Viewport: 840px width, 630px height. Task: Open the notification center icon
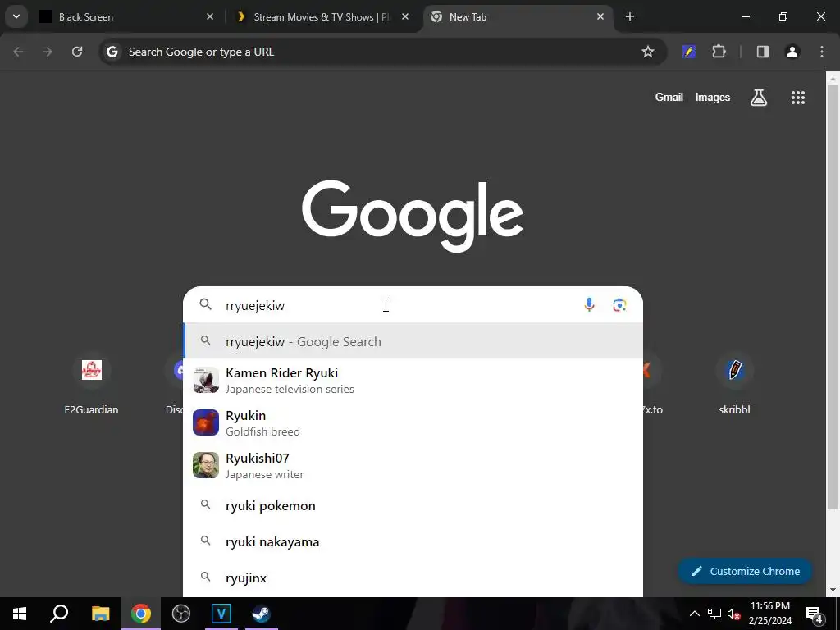pos(815,614)
